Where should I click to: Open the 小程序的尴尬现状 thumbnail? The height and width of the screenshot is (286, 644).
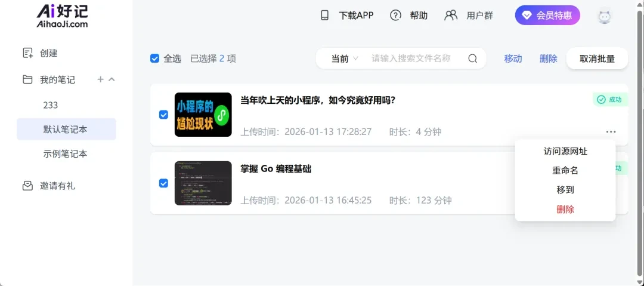coord(203,115)
